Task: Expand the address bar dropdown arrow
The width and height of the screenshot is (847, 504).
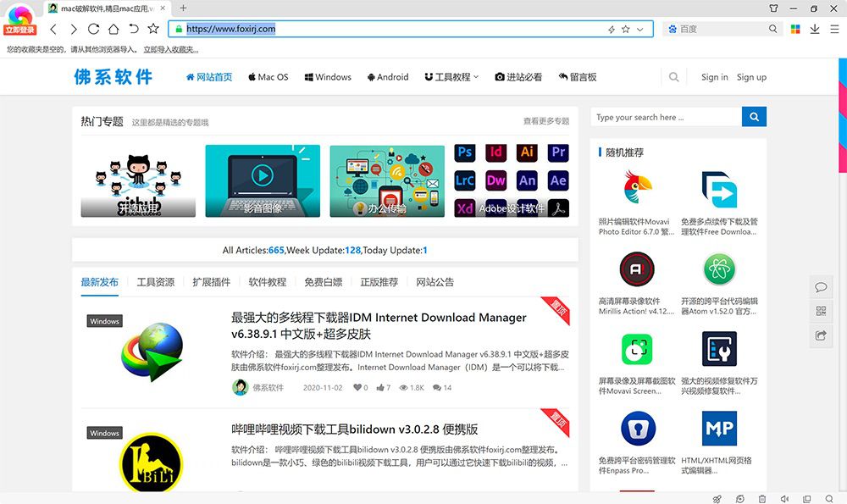Action: (640, 29)
